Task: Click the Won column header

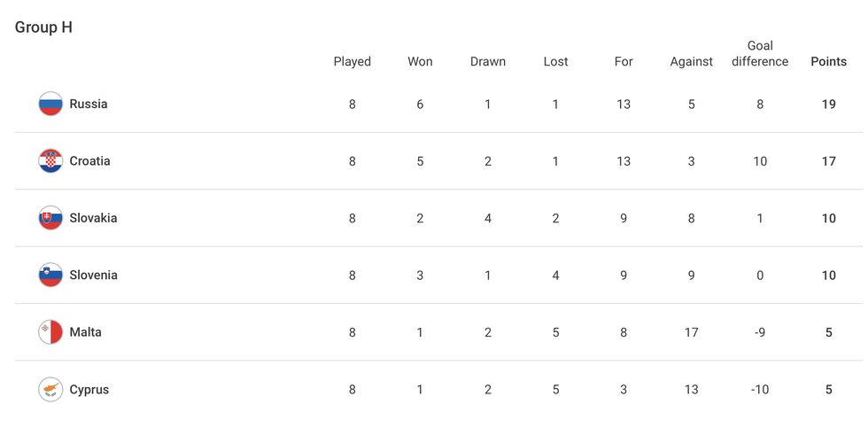Action: tap(420, 62)
